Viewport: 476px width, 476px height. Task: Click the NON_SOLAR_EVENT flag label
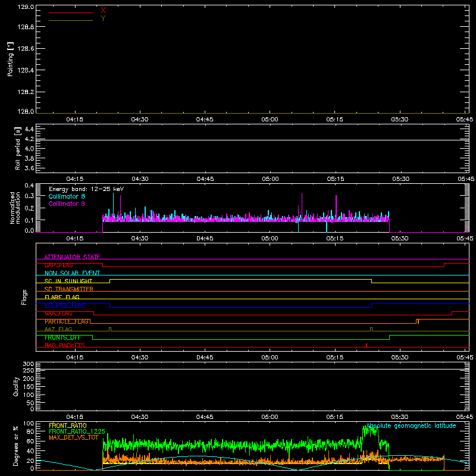[72, 273]
